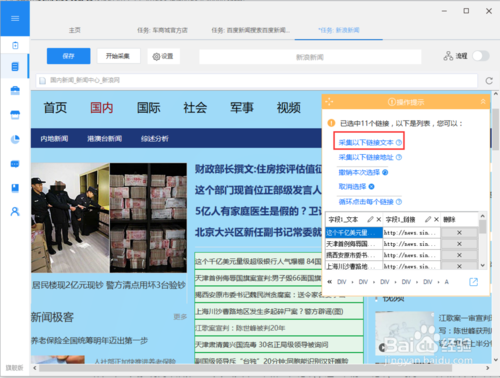Click the icon beside 撤销本次选择
The height and width of the screenshot is (378, 500).
385,172
